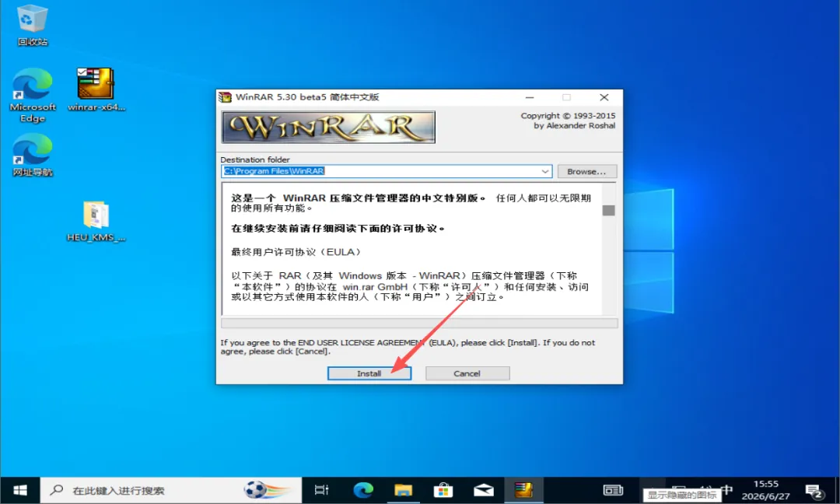This screenshot has height=504, width=840.
Task: Click the Destination folder label
Action: [x=255, y=159]
